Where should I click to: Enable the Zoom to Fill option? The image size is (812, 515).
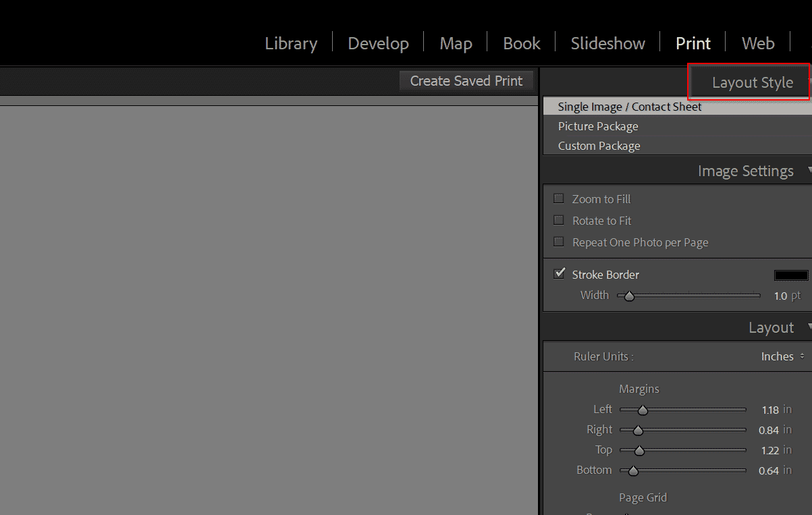[x=558, y=198]
